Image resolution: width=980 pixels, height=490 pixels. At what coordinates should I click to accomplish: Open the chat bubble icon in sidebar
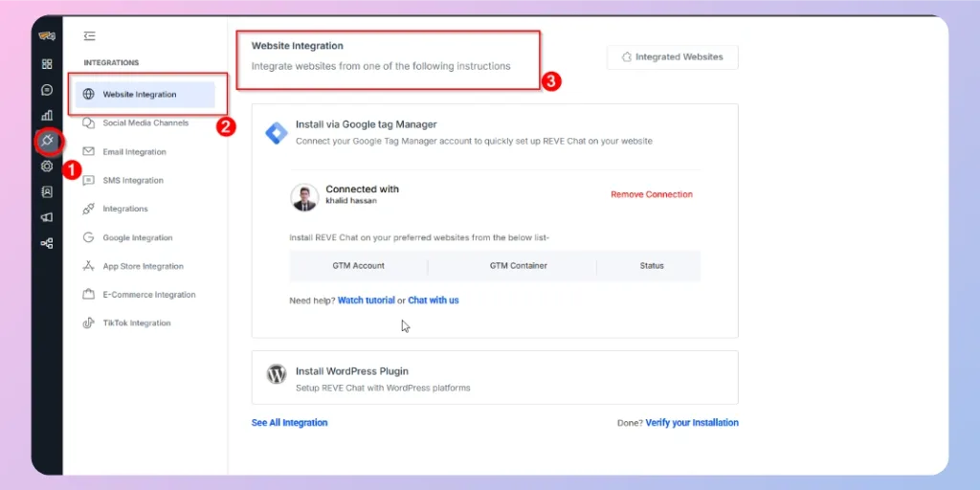[47, 90]
